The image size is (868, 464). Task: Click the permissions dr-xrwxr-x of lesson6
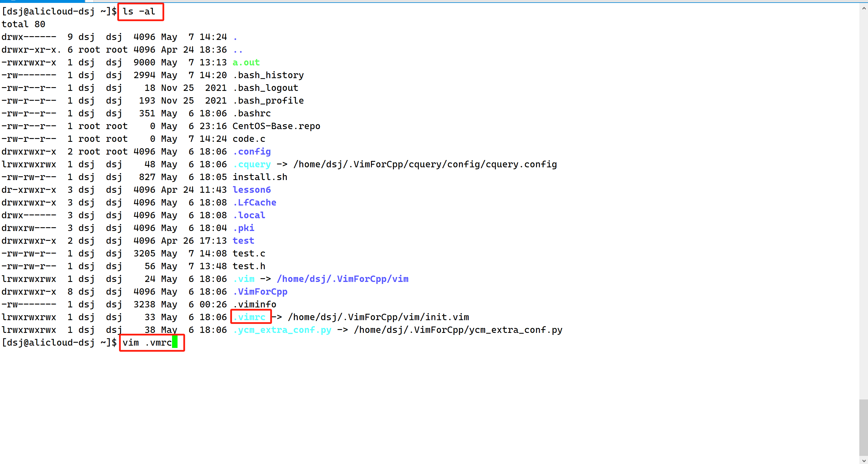pos(29,190)
